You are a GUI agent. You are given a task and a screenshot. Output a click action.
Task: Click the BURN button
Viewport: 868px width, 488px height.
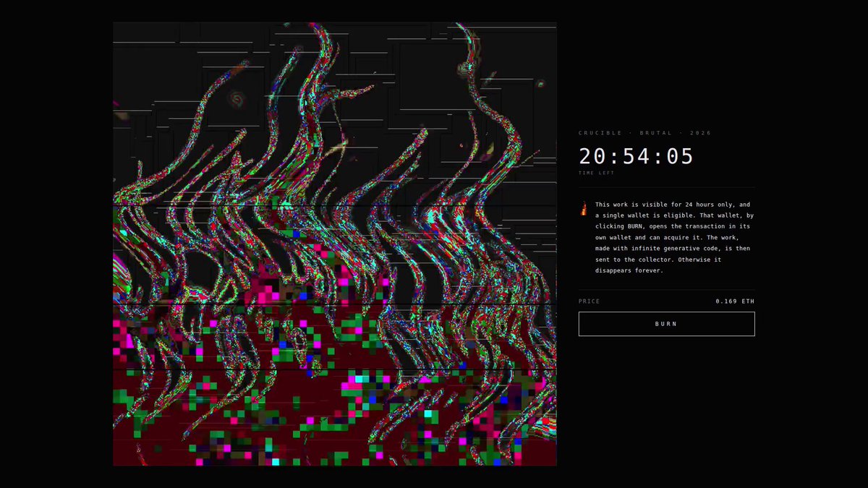click(x=666, y=324)
